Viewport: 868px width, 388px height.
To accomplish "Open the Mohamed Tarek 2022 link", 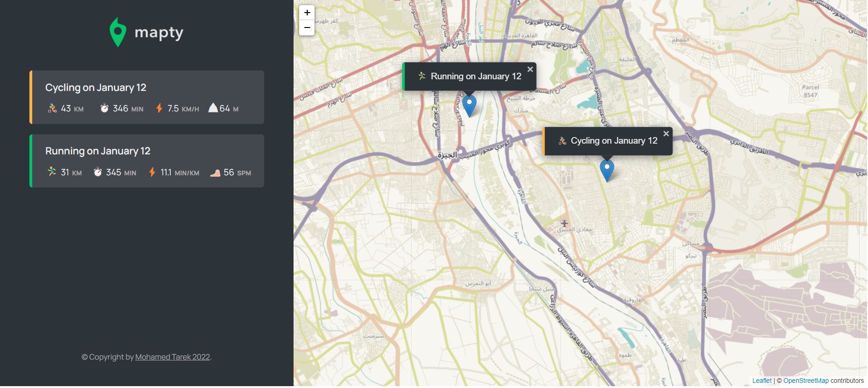I will click(172, 357).
